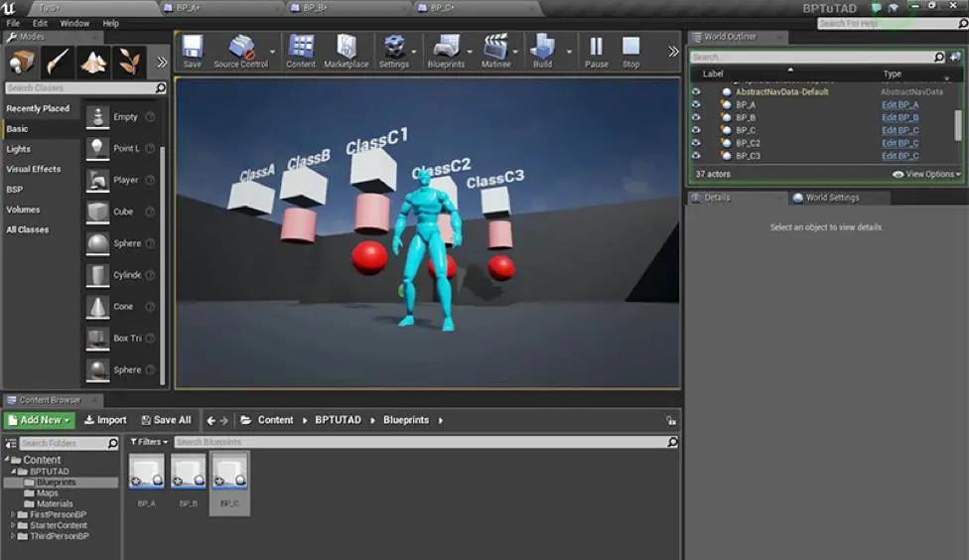Select the Foliage mode icon
The width and height of the screenshot is (969, 560).
[x=128, y=62]
